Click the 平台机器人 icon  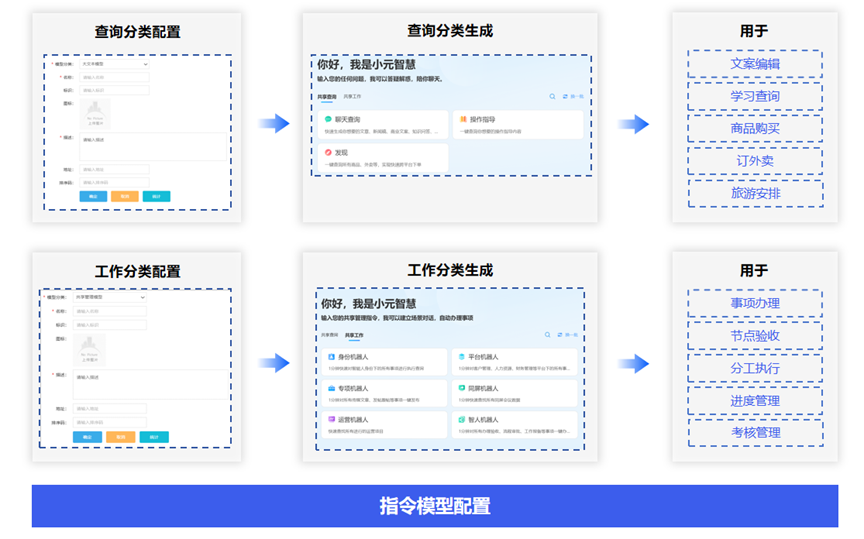pos(459,356)
